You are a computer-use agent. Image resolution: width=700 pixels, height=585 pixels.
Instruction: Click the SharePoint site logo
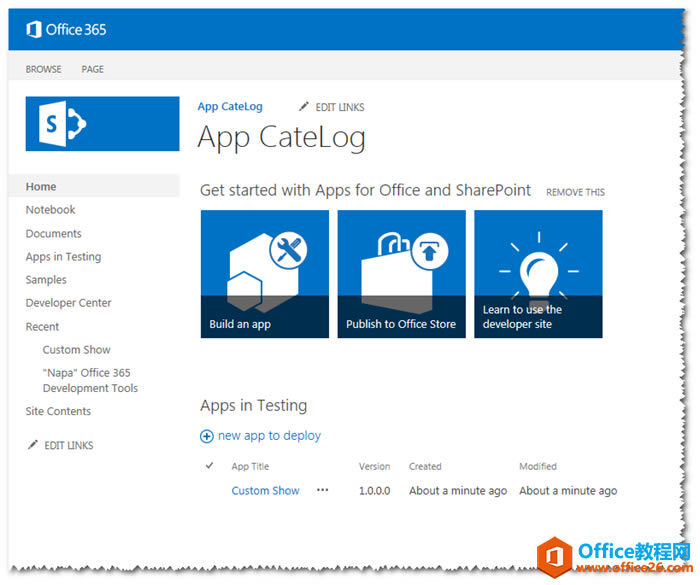[102, 124]
